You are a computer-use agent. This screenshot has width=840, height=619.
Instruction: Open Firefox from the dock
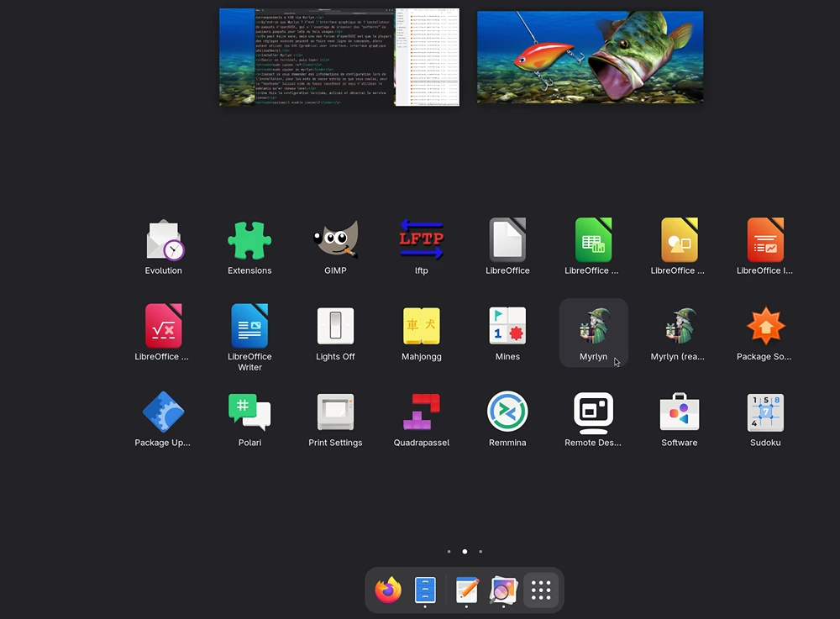coord(388,590)
